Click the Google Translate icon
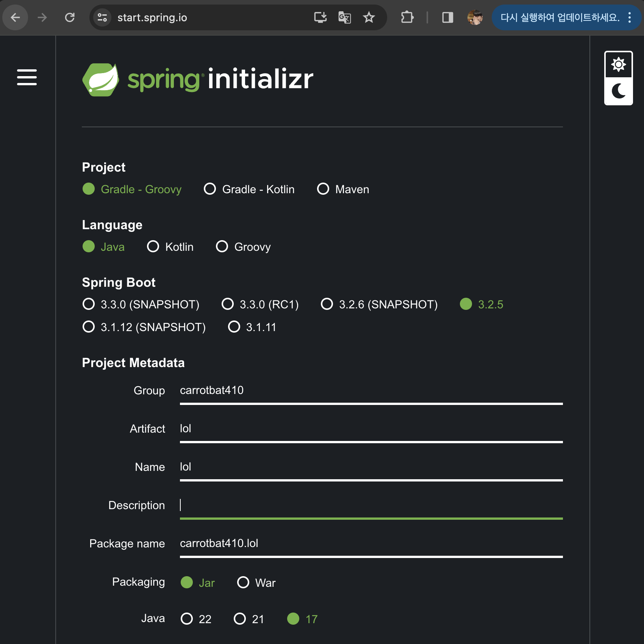Image resolution: width=644 pixels, height=644 pixels. [x=344, y=17]
